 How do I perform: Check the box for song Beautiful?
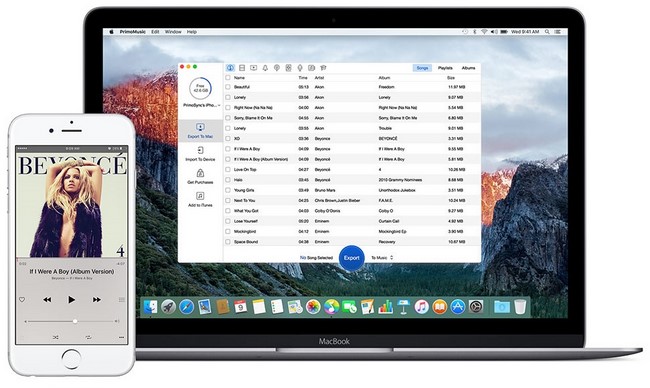[228, 87]
